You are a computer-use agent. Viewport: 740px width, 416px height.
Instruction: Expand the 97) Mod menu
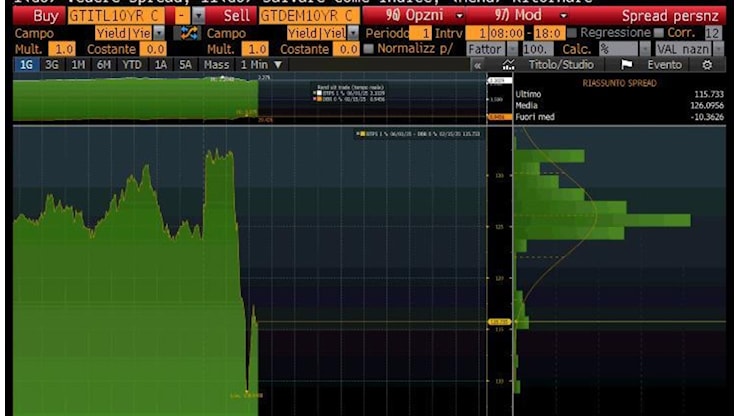pos(563,16)
